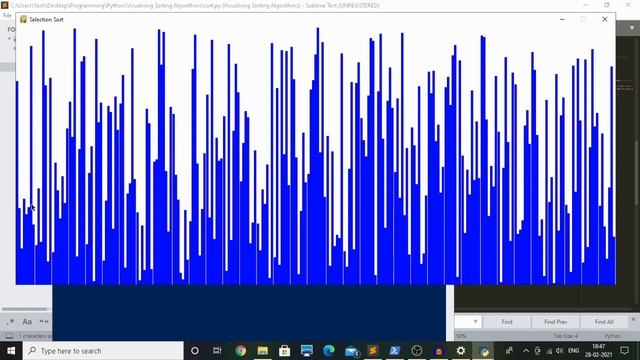Launch Microsoft Edge from taskbar
Image resolution: width=640 pixels, height=360 pixels.
click(x=329, y=351)
